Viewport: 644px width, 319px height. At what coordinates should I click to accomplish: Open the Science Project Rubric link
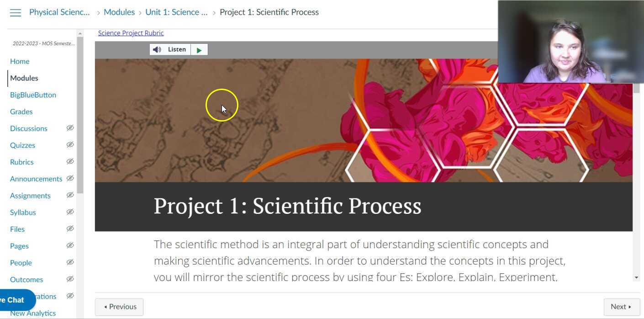[131, 32]
